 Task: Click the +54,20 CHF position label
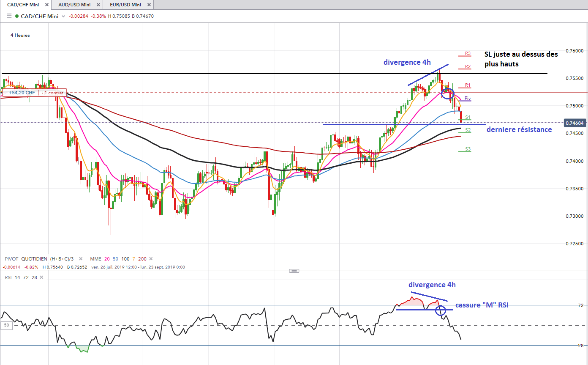click(22, 92)
